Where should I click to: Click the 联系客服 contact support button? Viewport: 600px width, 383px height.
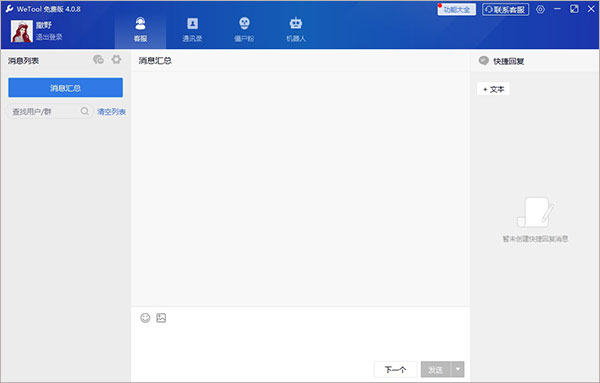505,9
